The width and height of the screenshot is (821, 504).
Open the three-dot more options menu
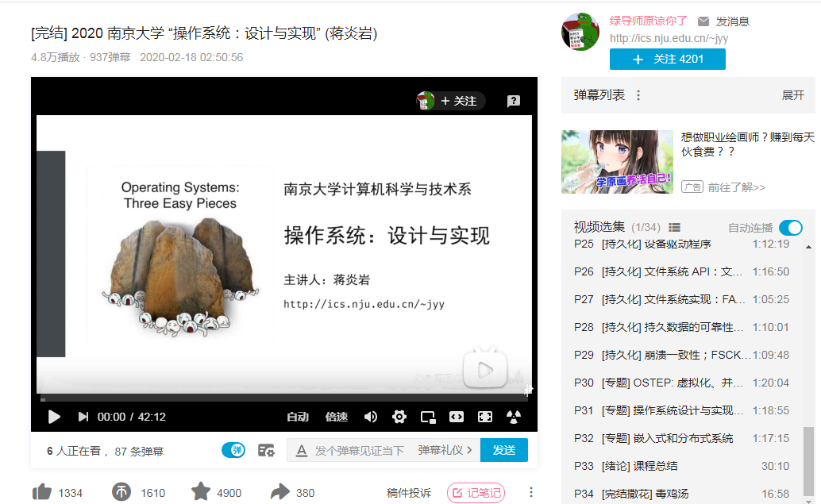(530, 494)
